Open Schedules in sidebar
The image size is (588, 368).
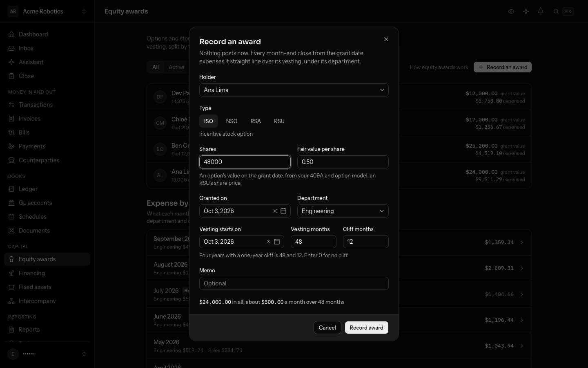[x=47, y=217]
